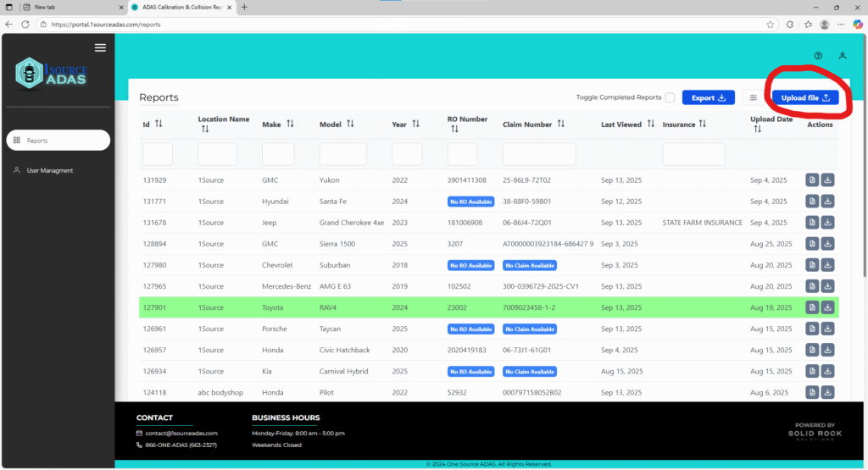Sort by Location Name column

click(x=205, y=130)
